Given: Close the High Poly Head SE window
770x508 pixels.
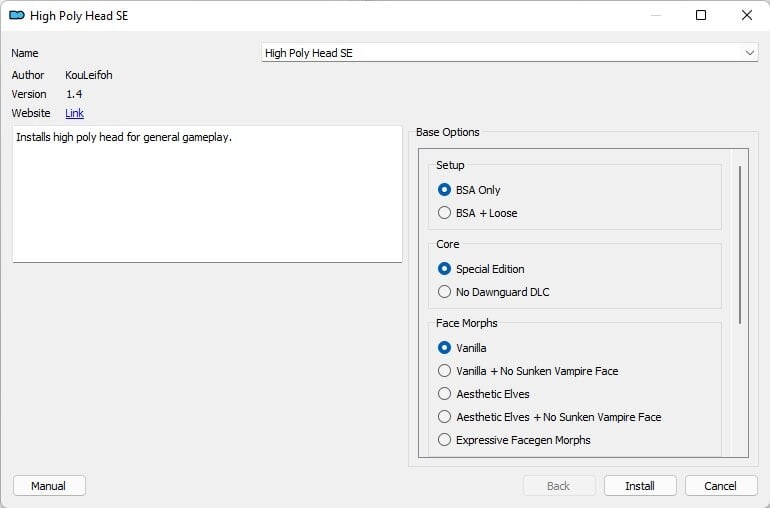Looking at the screenshot, I should pos(747,15).
